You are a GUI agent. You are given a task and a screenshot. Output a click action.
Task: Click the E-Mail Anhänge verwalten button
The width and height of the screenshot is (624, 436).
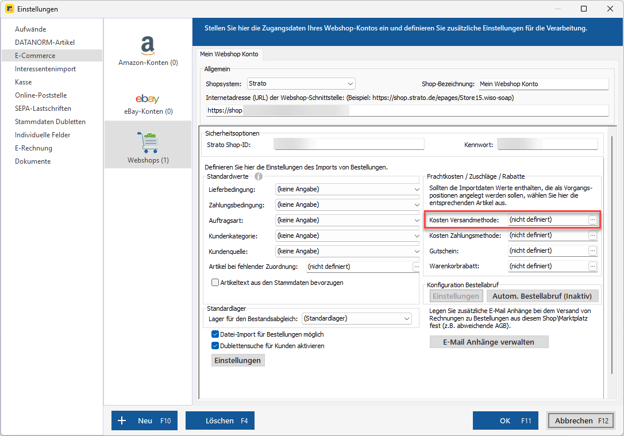pyautogui.click(x=489, y=342)
